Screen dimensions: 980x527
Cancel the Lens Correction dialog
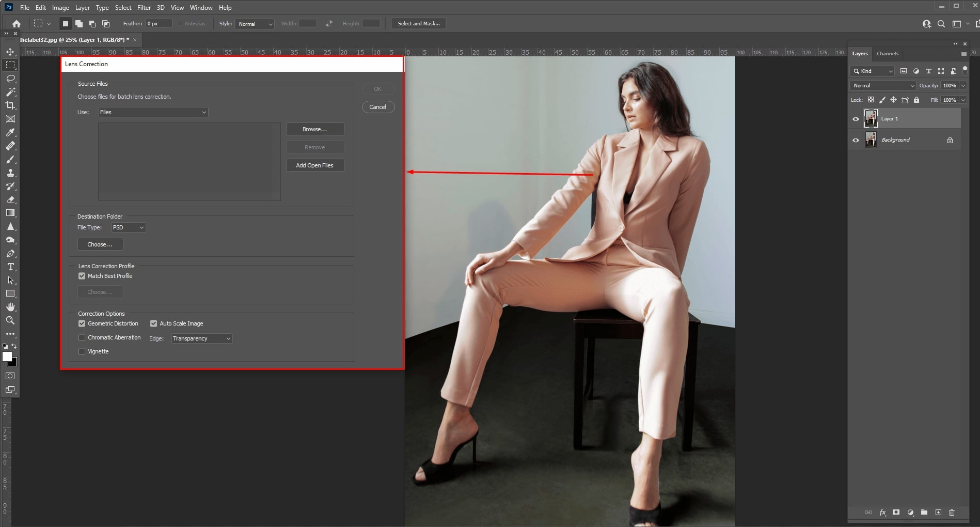377,106
